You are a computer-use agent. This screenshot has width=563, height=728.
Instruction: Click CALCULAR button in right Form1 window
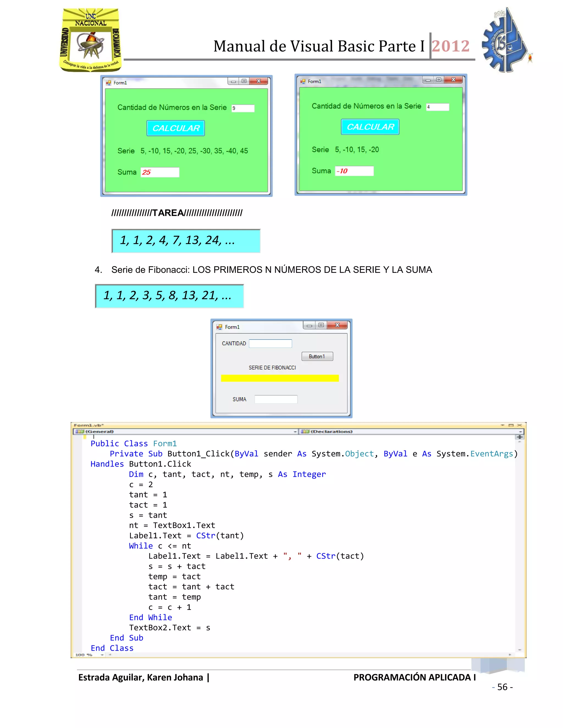click(x=370, y=127)
